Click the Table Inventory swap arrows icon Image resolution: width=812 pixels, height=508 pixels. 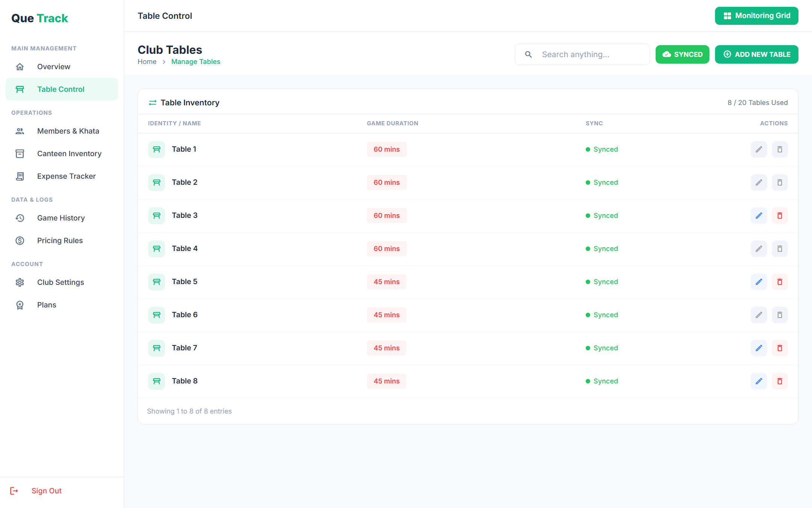click(152, 103)
